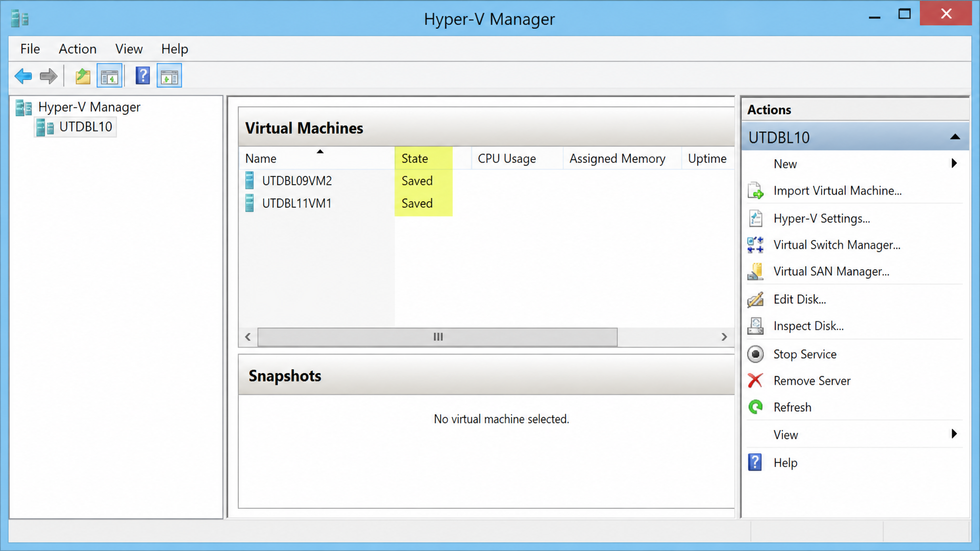Click the UTDBL10 server icon in tree
Screen dimensions: 980x551
(45, 127)
